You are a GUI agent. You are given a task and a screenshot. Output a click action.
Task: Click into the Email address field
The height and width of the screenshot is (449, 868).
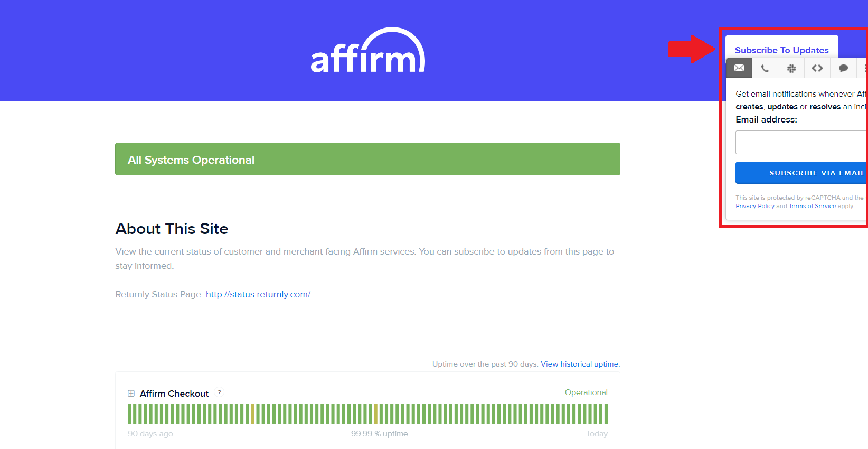tap(800, 143)
